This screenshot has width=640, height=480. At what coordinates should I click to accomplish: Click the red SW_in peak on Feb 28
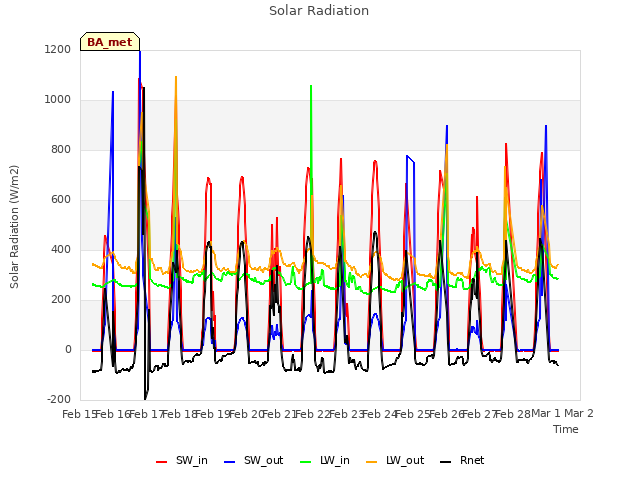coord(506,145)
